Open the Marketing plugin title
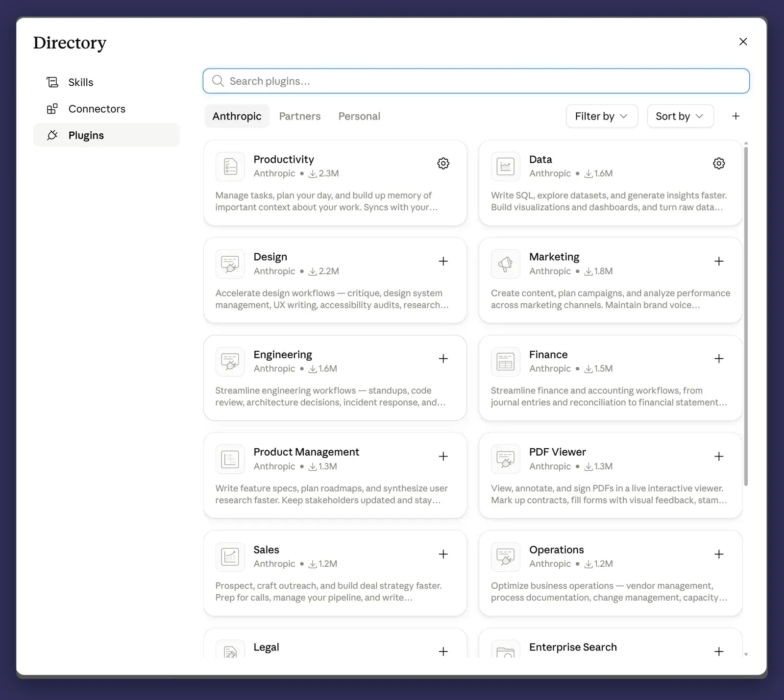 pyautogui.click(x=554, y=257)
